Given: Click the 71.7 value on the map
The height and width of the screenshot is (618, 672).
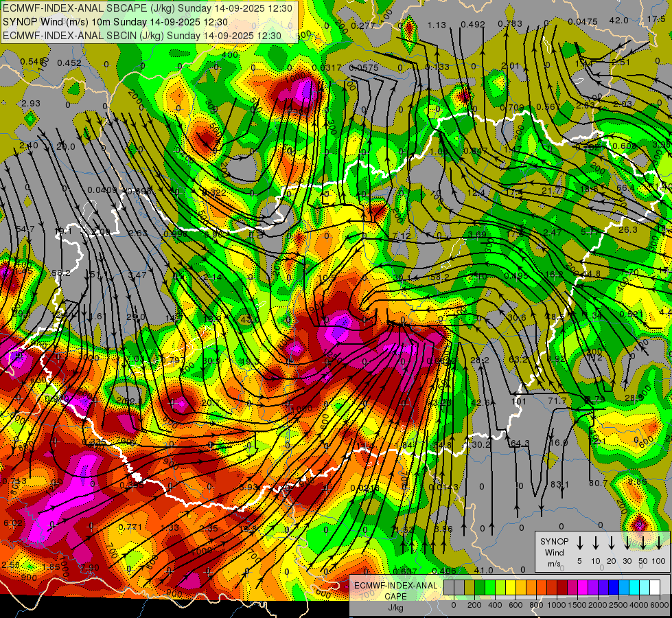Looking at the screenshot, I should pos(557,400).
